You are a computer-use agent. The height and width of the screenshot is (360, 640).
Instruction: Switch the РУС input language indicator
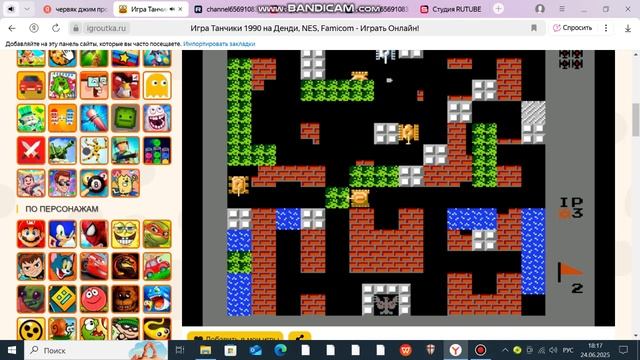click(568, 350)
